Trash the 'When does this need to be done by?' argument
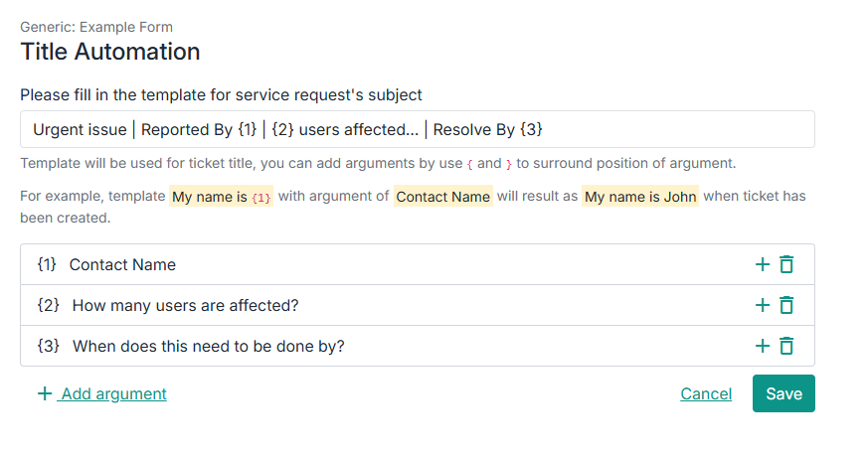Image resolution: width=868 pixels, height=459 pixels. point(786,346)
